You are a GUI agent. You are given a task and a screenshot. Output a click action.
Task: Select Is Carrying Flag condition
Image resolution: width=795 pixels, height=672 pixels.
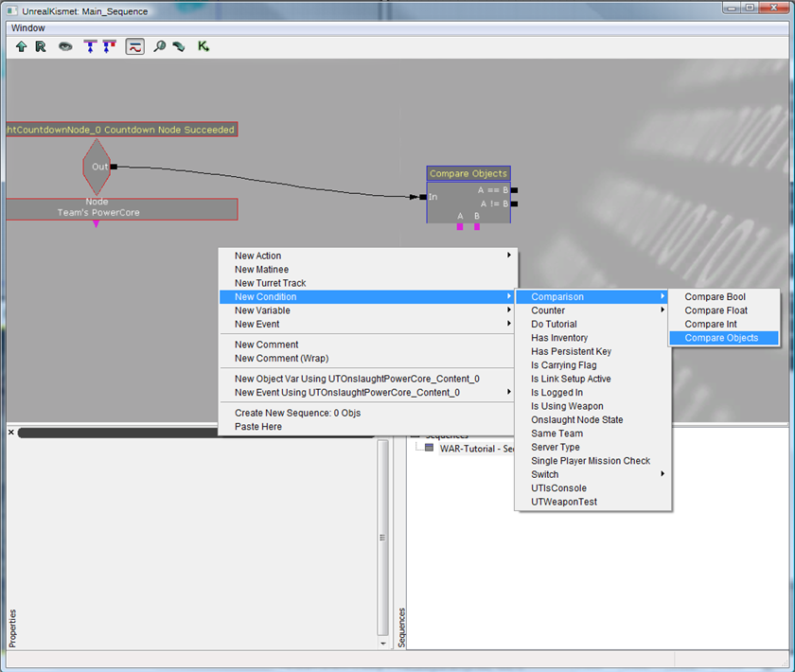click(x=592, y=365)
